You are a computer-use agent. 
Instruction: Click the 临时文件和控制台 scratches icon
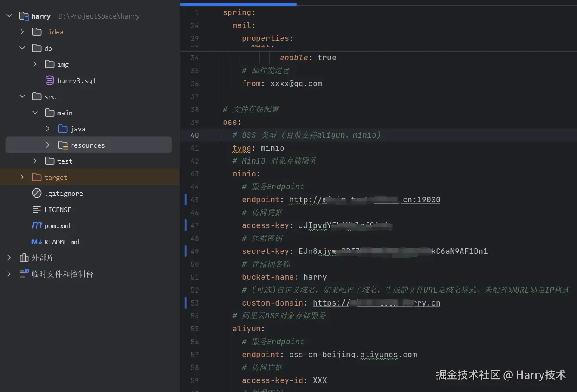click(x=24, y=274)
